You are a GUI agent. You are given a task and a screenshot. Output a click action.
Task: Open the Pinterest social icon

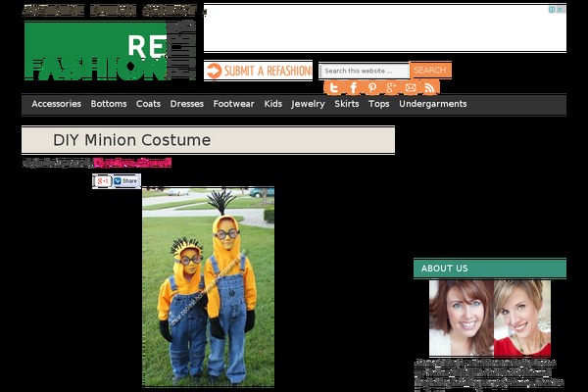372,88
